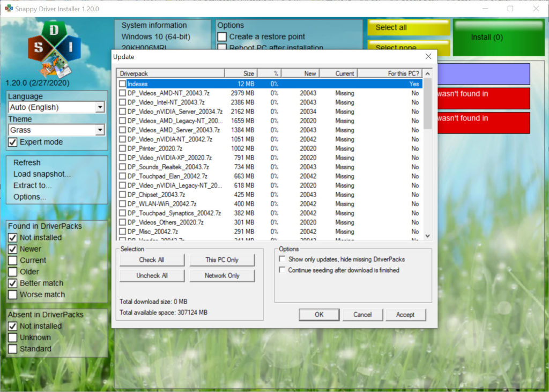The width and height of the screenshot is (549, 392).
Task: Minimize the Snappy Driver Installer window
Action: 485,9
